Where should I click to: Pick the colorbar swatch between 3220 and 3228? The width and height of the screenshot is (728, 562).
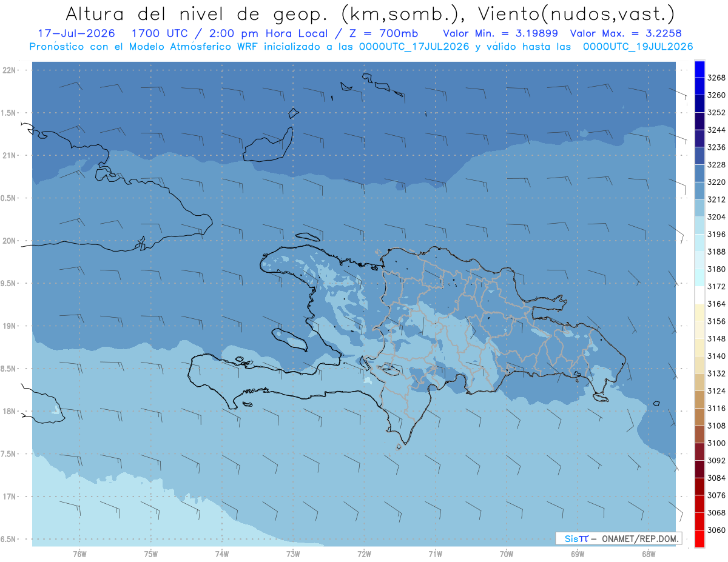tap(699, 173)
